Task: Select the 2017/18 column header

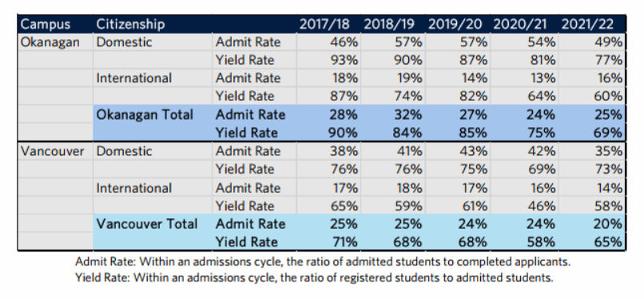Action: [x=324, y=24]
